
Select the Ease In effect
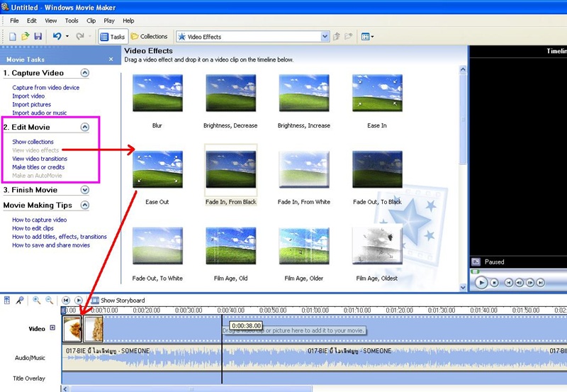pyautogui.click(x=377, y=94)
